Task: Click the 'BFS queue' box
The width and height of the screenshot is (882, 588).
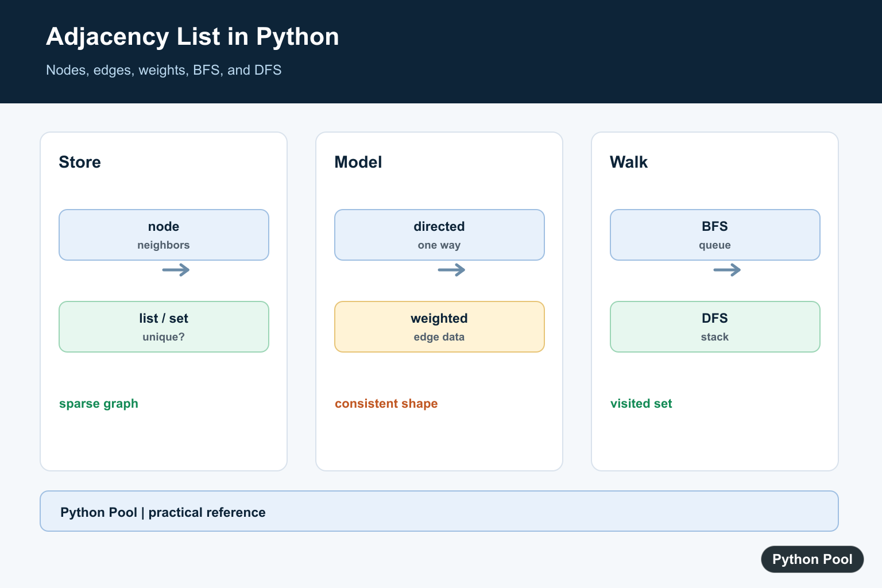Action: (715, 235)
